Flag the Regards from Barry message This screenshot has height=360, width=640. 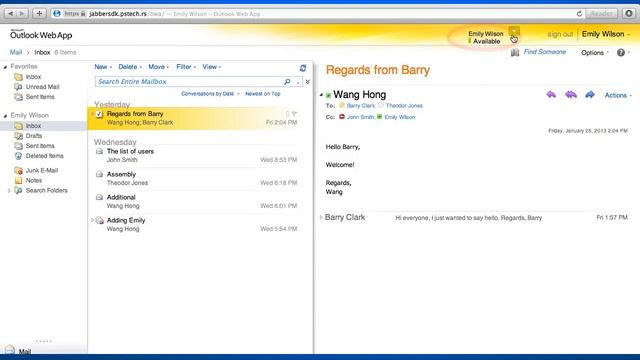pyautogui.click(x=294, y=114)
